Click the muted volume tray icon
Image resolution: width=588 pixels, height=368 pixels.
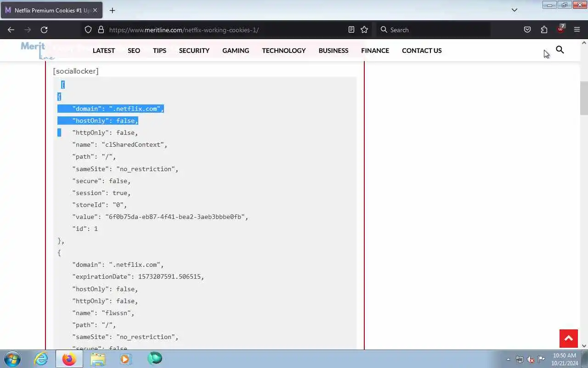pyautogui.click(x=531, y=359)
